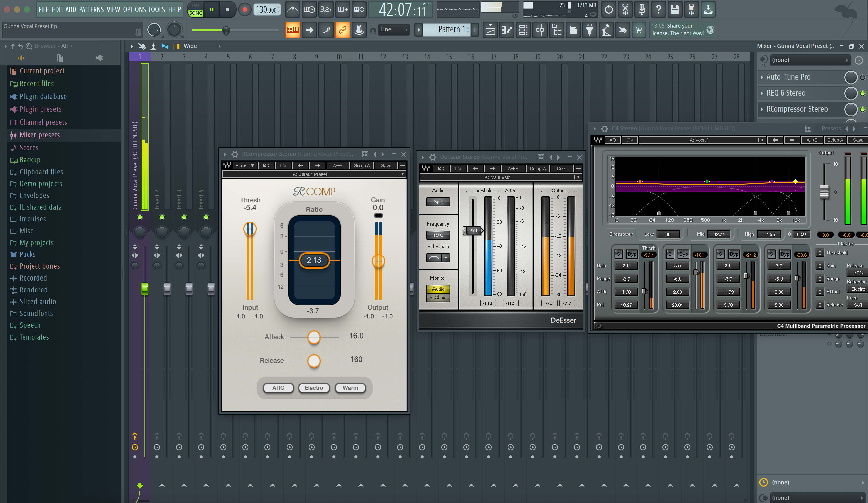Open the PATTERNS menu

pyautogui.click(x=91, y=9)
